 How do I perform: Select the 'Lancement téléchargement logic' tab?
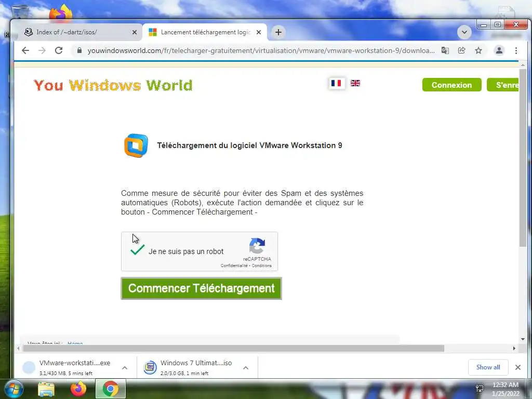pyautogui.click(x=205, y=32)
